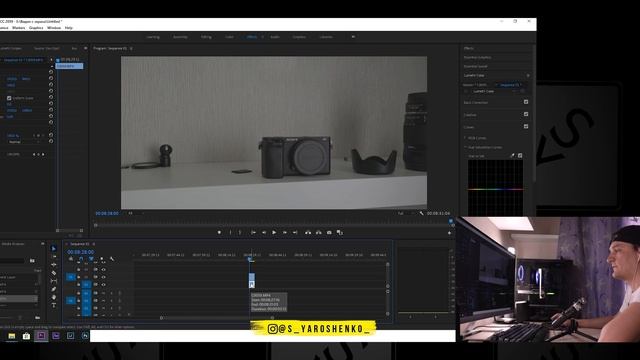This screenshot has height=360, width=640.
Task: Open the workspace overflow chevron menu
Action: tap(353, 37)
